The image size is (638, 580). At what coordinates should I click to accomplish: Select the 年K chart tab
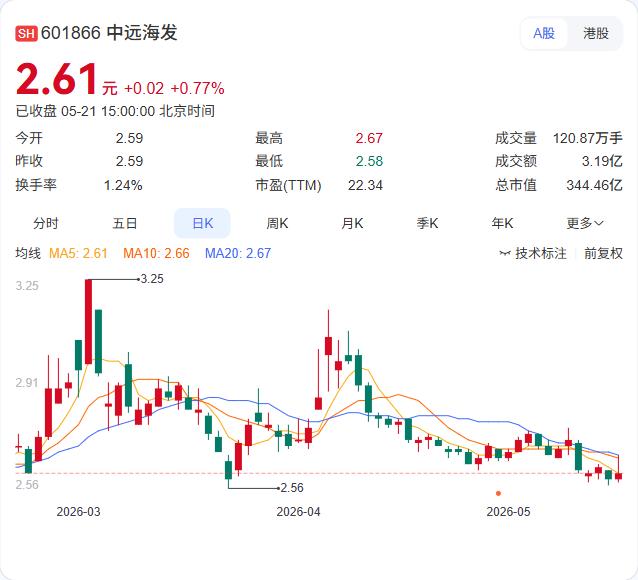502,223
